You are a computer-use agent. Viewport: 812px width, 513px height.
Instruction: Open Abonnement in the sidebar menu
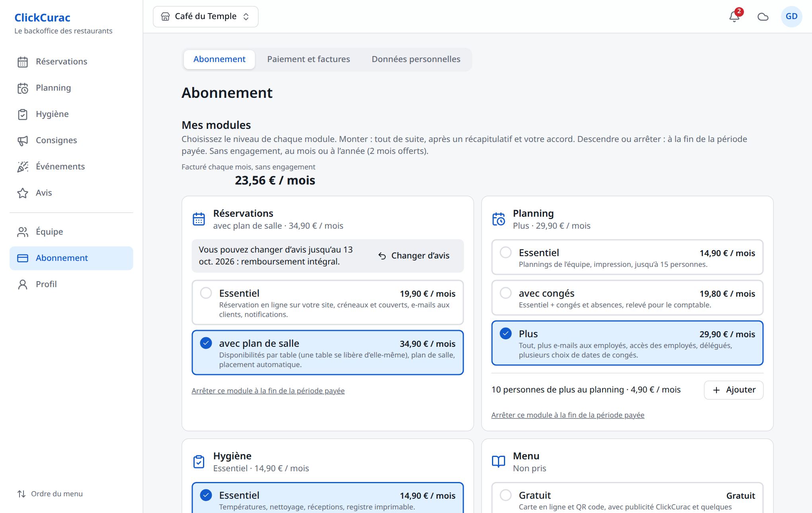(x=71, y=258)
